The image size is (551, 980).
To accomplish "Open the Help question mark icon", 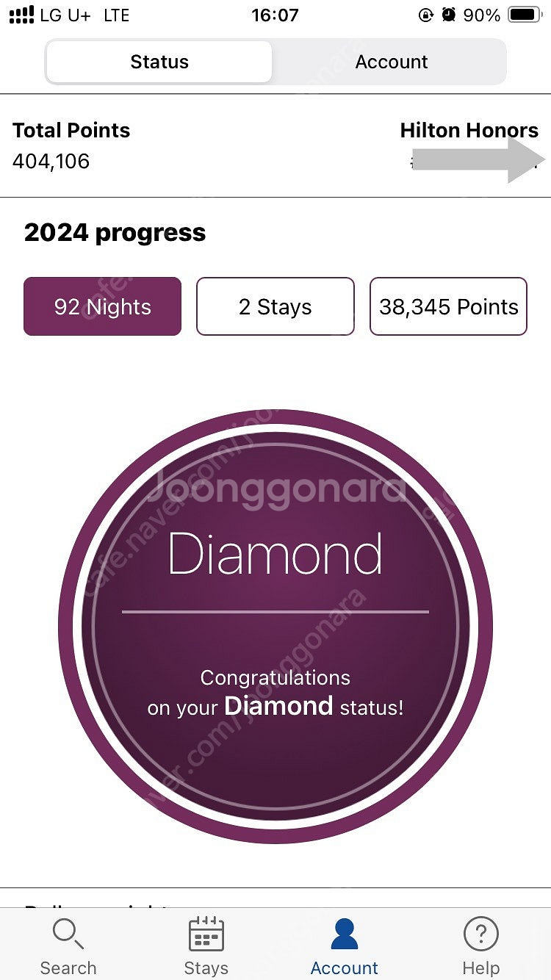I will pyautogui.click(x=481, y=934).
